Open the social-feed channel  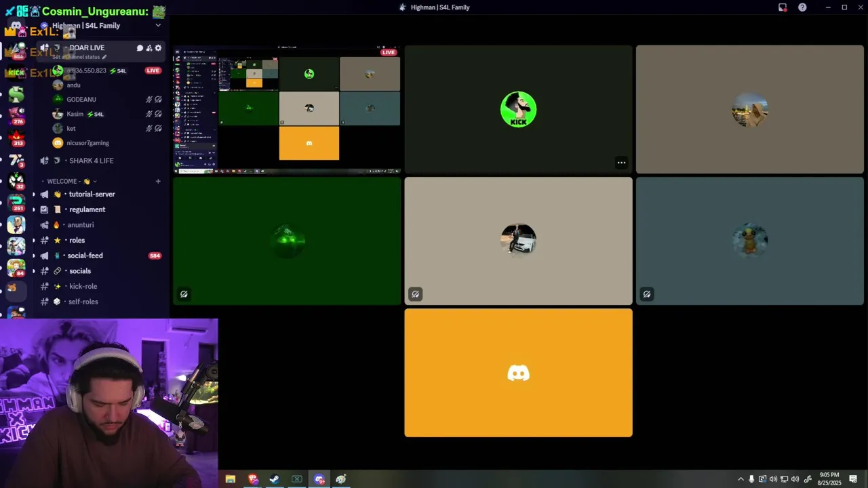point(85,256)
